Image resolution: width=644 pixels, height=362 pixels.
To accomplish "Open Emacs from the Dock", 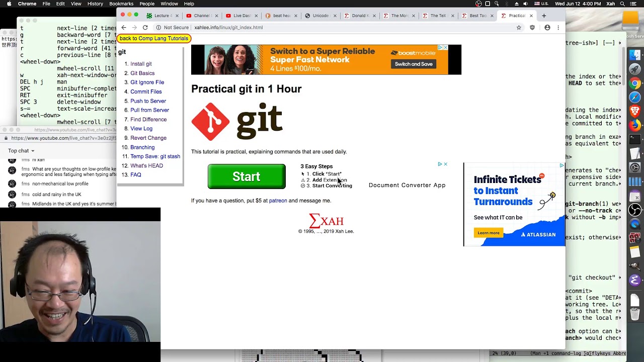I will tap(634, 281).
